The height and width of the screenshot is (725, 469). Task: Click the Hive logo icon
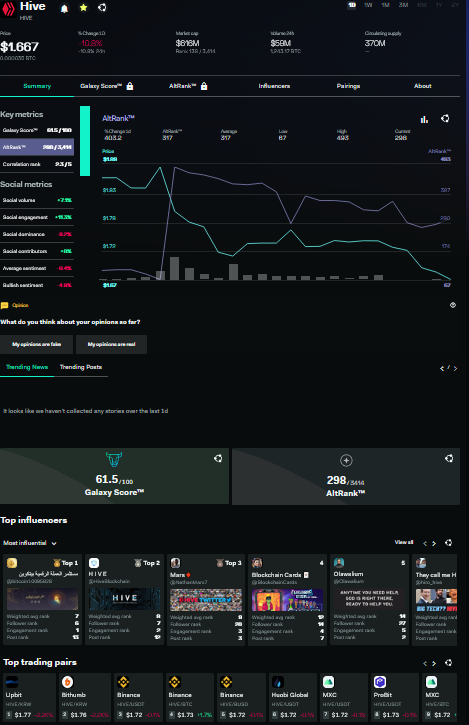(x=9, y=8)
